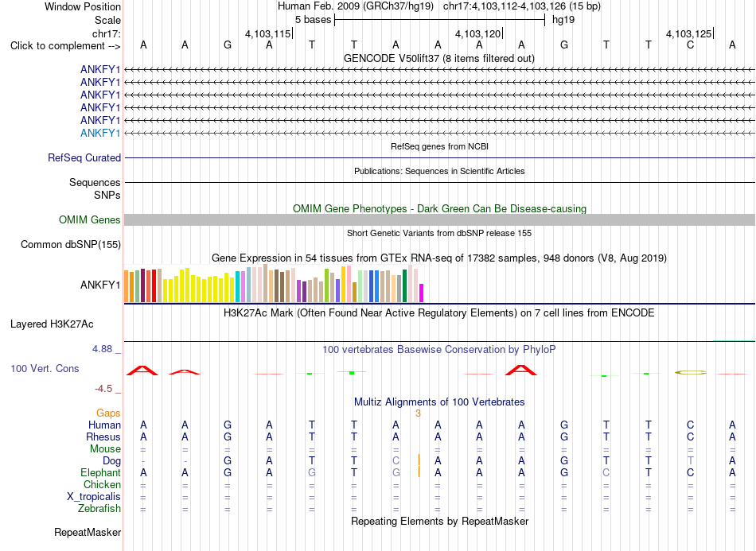The height and width of the screenshot is (551, 756).
Task: Click the dark green bar in GTEx chart
Action: coord(405,286)
